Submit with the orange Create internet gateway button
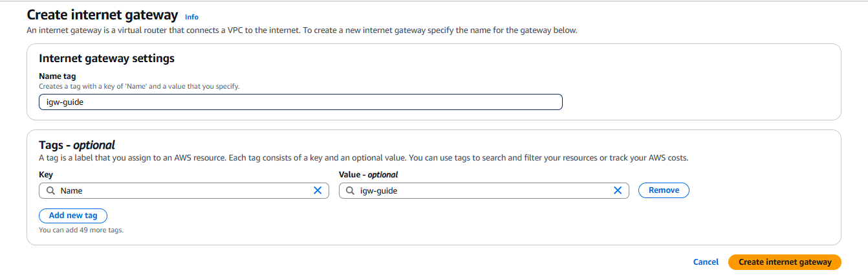Image resolution: width=868 pixels, height=279 pixels. (x=785, y=262)
